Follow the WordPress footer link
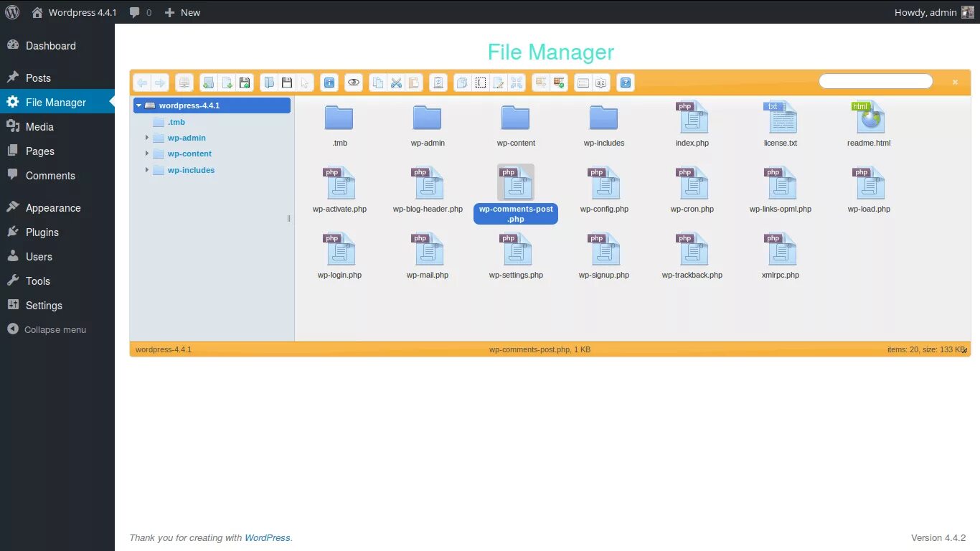This screenshot has height=551, width=980. [268, 537]
